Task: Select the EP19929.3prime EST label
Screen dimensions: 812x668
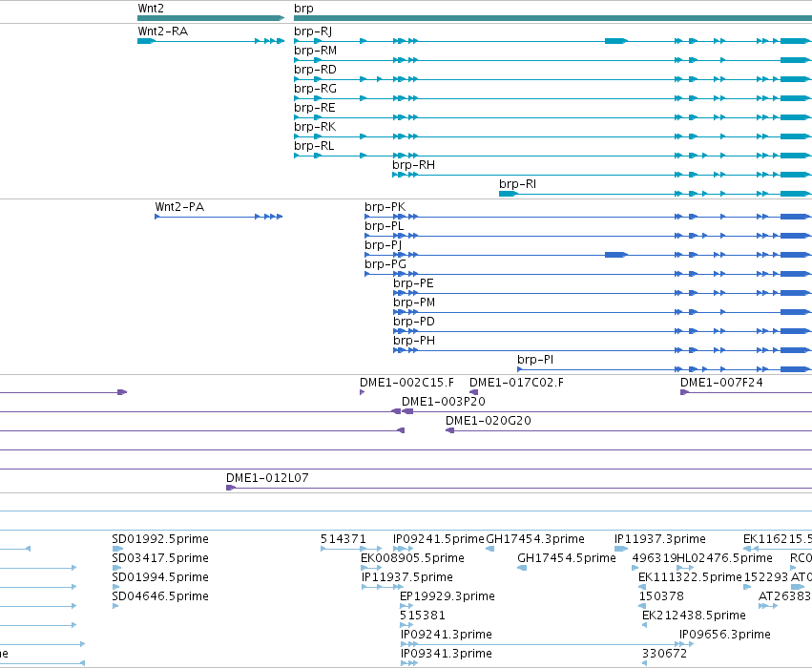Action: (x=447, y=597)
